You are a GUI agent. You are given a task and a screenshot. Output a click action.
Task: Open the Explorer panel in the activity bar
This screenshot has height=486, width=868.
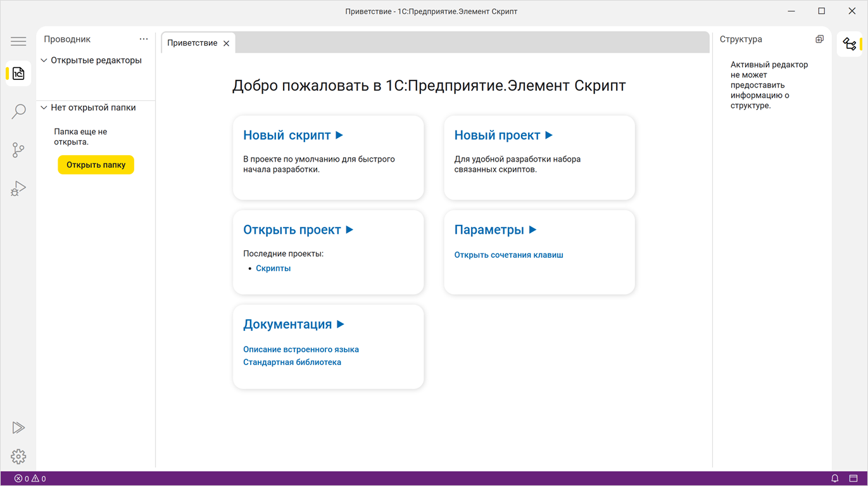[x=18, y=73]
